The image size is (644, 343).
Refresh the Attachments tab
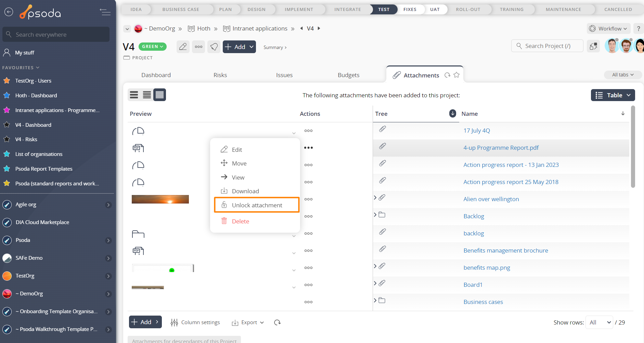pyautogui.click(x=447, y=75)
